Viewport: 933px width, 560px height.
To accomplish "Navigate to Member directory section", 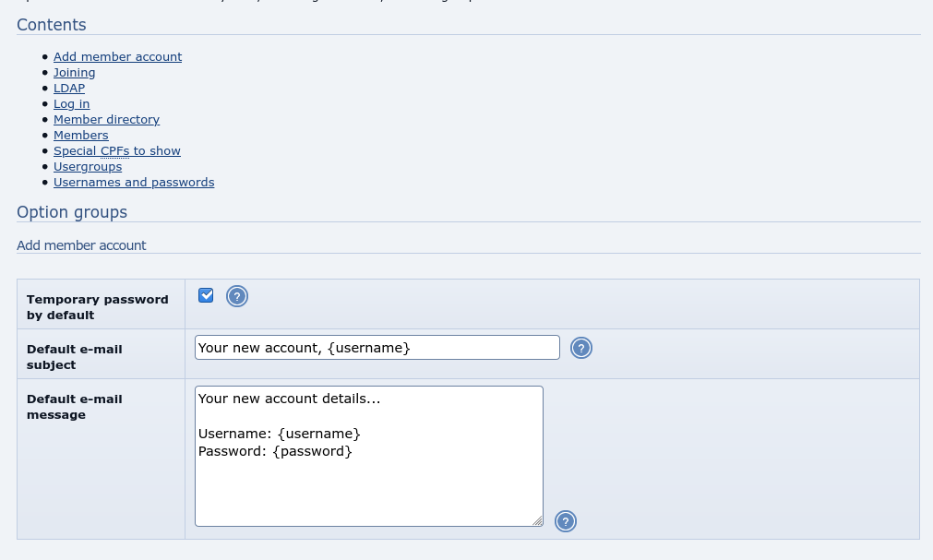I will point(106,119).
